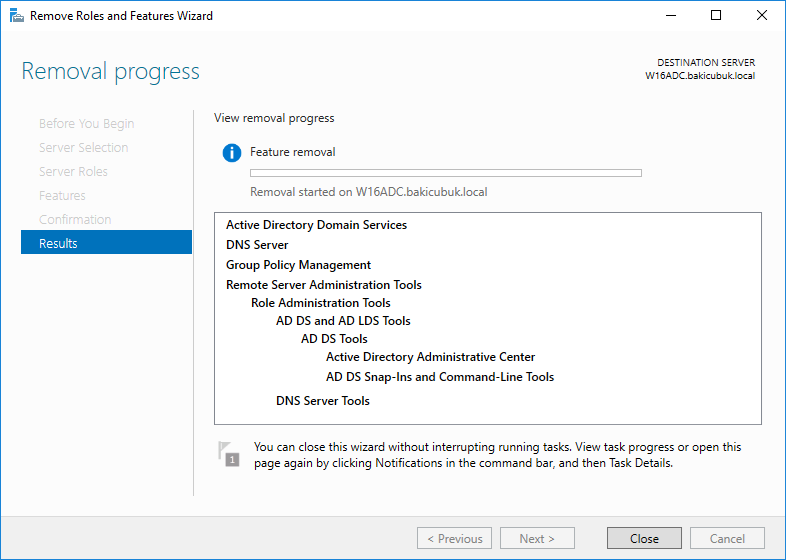The width and height of the screenshot is (786, 560).
Task: Click the notifications flag icon
Action: coord(229,453)
